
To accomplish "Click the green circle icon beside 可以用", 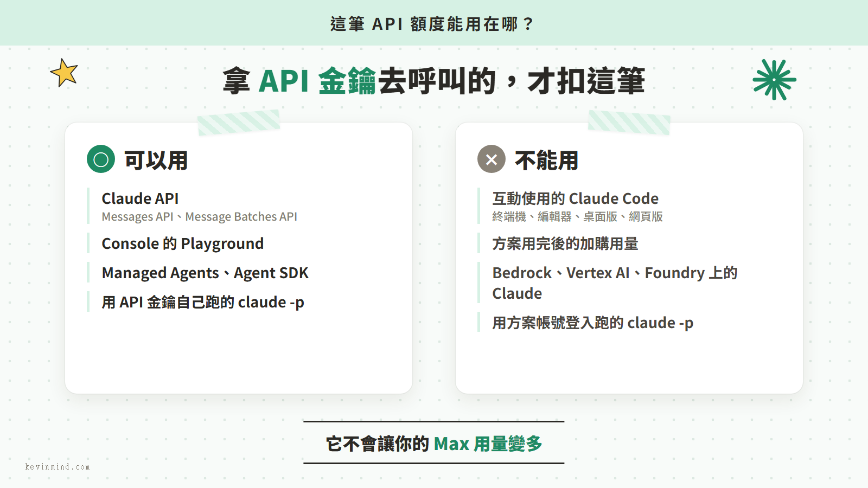I will pos(101,159).
